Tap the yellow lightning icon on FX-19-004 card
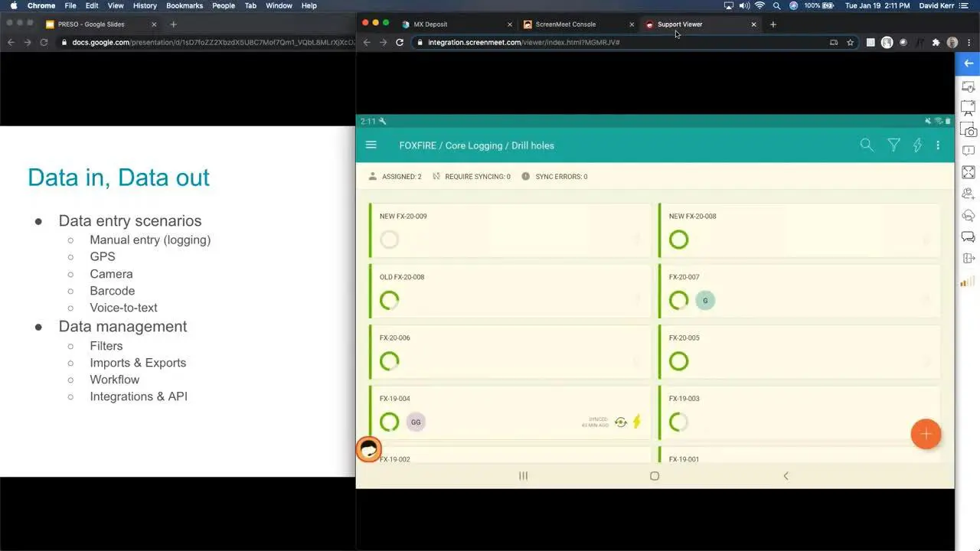The image size is (980, 551). point(636,422)
